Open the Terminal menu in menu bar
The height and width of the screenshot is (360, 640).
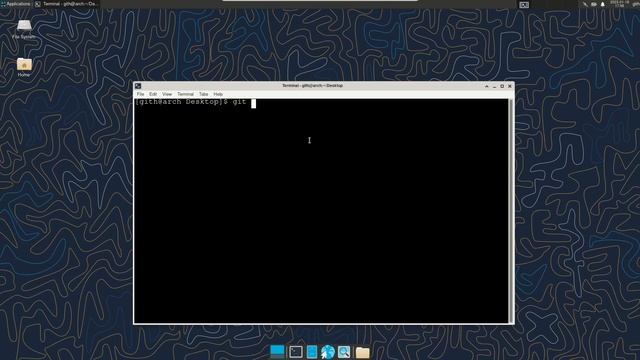pos(185,94)
